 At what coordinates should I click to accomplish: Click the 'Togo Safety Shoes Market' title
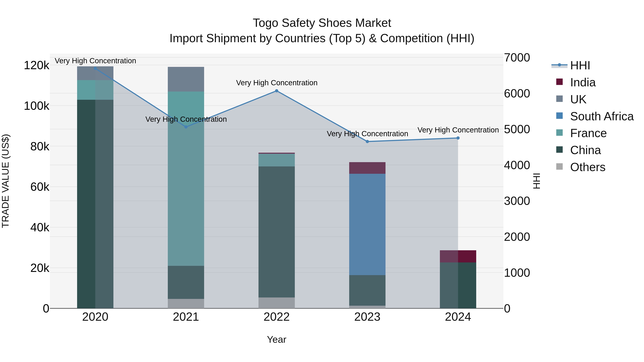(322, 23)
